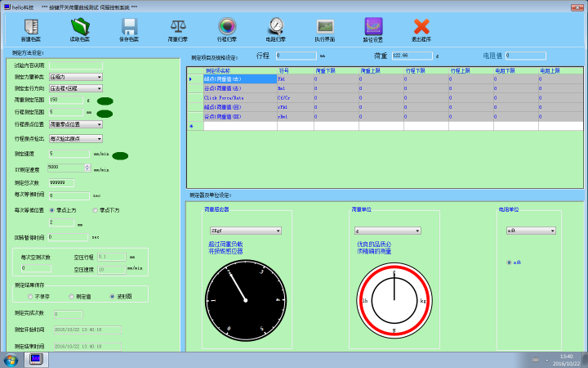The height and width of the screenshot is (368, 588).
Task: Click the red X 退出程序 exit icon
Action: (421, 28)
